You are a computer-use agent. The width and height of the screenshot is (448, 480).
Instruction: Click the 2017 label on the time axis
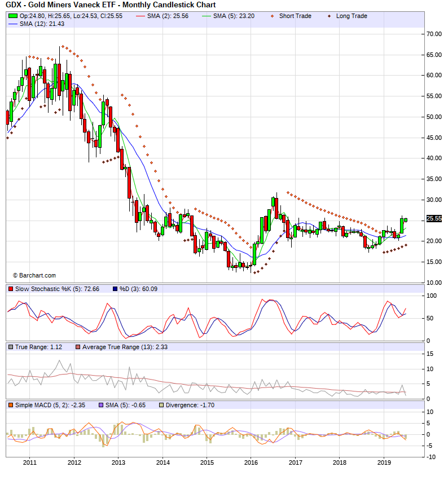(x=295, y=463)
